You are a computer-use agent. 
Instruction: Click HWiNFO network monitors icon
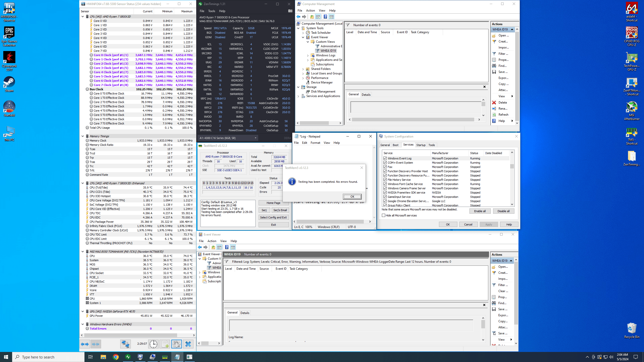pos(126,344)
